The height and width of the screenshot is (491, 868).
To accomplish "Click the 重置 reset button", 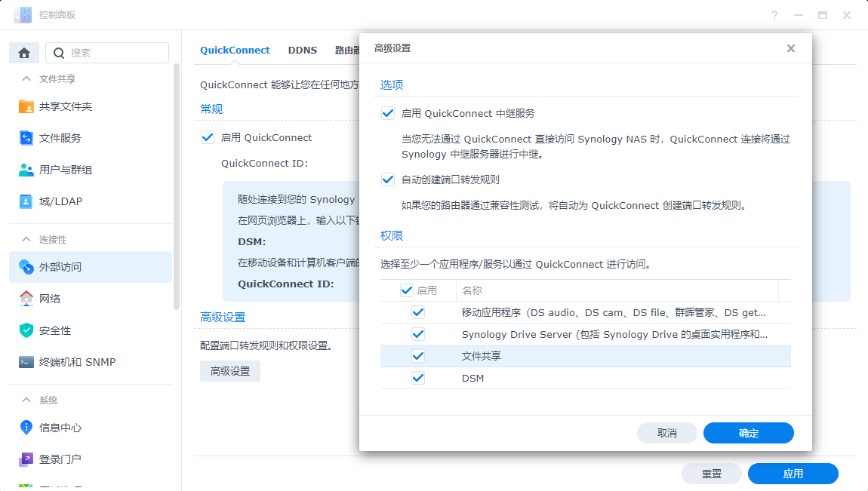I will click(x=711, y=474).
